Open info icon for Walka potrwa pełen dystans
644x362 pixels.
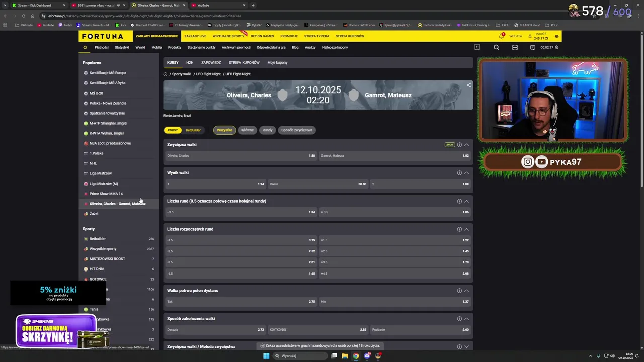point(459,291)
